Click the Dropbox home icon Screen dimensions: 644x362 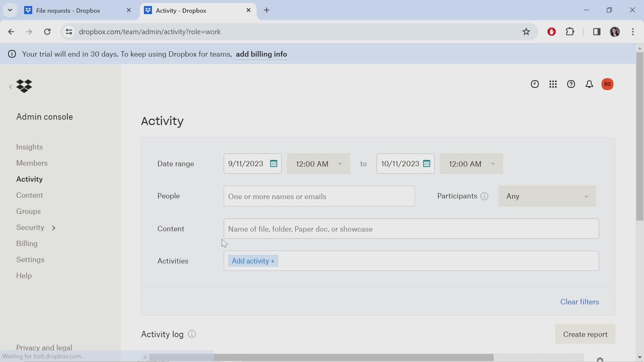(x=24, y=86)
